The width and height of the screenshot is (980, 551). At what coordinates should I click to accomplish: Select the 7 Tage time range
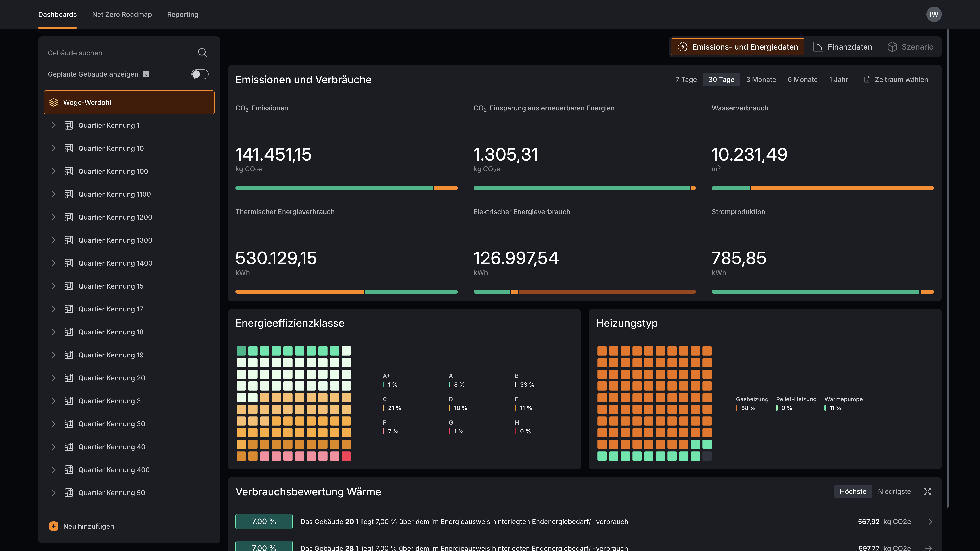coord(686,79)
